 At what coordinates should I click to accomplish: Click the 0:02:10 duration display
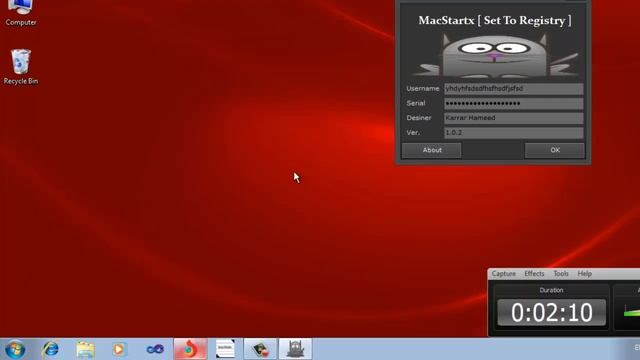coord(551,313)
